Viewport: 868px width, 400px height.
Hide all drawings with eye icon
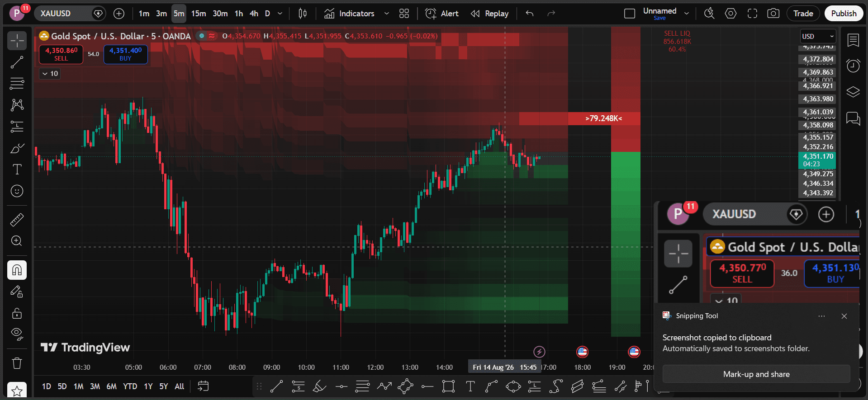tap(17, 334)
